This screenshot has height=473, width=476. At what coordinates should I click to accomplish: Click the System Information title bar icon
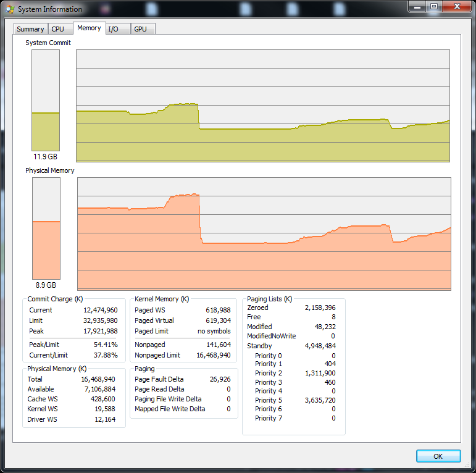pos(10,9)
